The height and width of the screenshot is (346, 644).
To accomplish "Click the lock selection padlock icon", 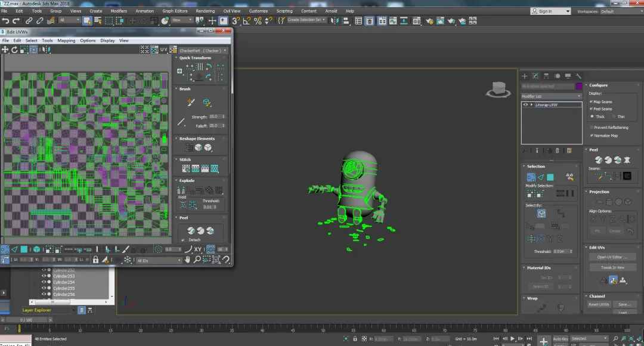I will [x=95, y=259].
